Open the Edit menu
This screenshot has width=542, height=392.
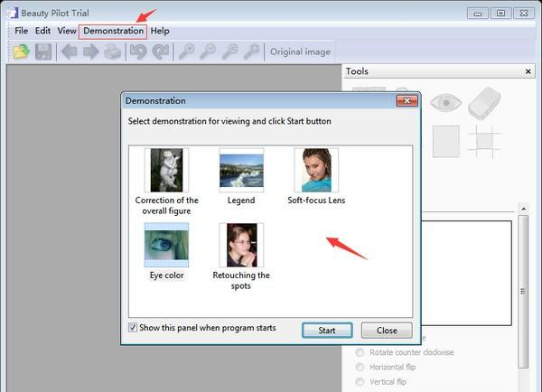[x=42, y=31]
